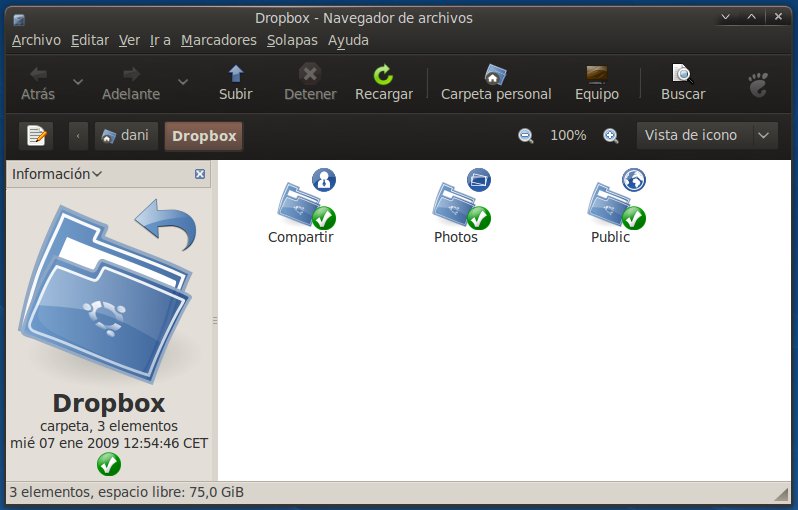The height and width of the screenshot is (510, 798).
Task: Click the GNOME foot activity icon
Action: pos(758,84)
